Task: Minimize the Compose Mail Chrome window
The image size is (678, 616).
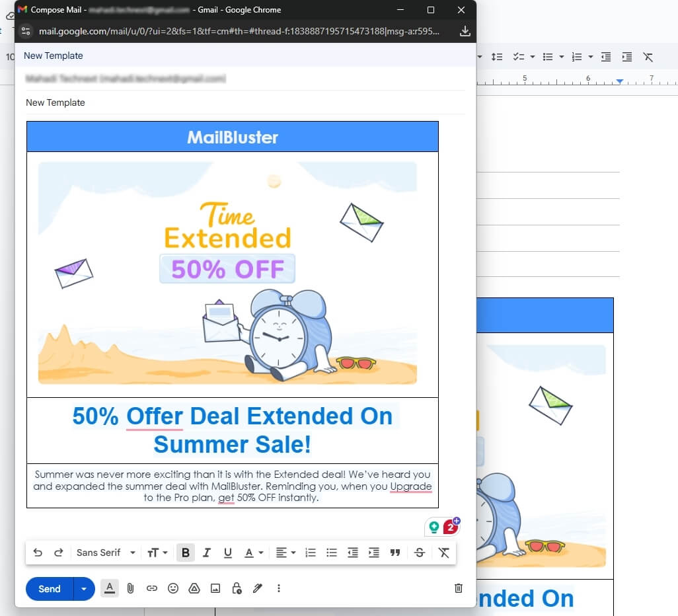Action: 400,9
